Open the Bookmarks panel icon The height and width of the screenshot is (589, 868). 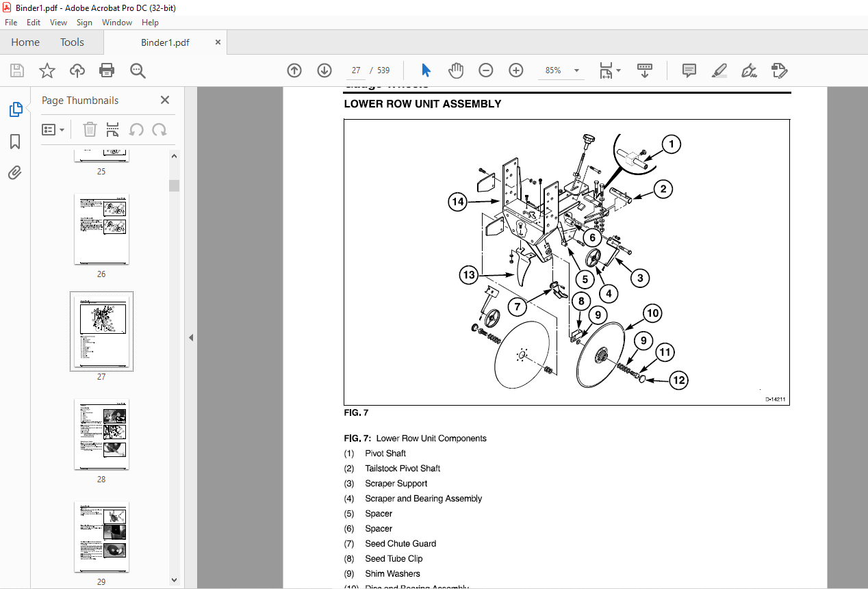pyautogui.click(x=15, y=142)
